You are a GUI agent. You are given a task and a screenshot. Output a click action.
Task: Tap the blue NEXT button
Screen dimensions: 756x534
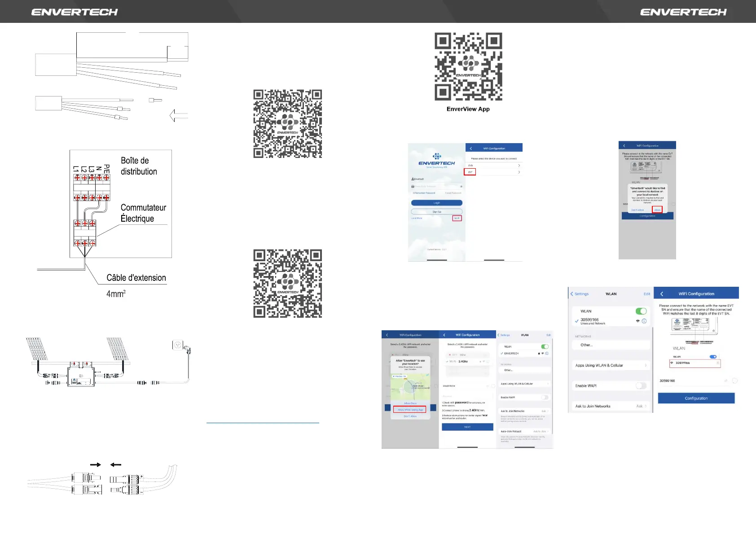[x=467, y=427]
